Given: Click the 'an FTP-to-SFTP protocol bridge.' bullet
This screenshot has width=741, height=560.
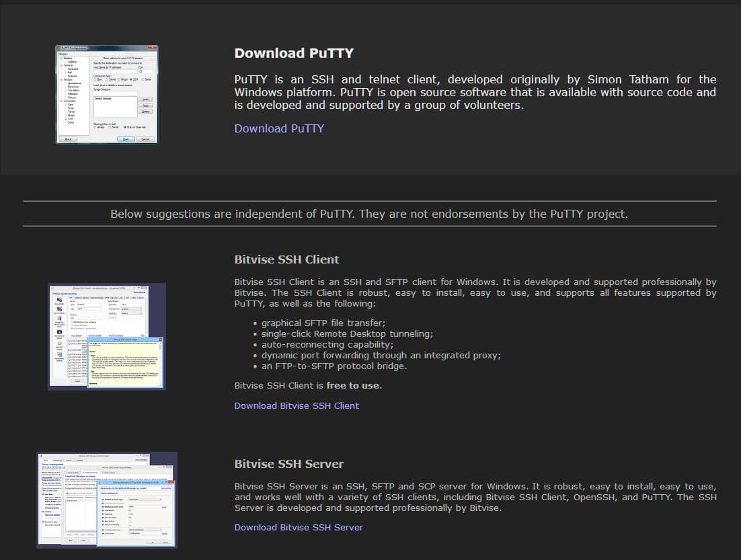Looking at the screenshot, I should (334, 366).
